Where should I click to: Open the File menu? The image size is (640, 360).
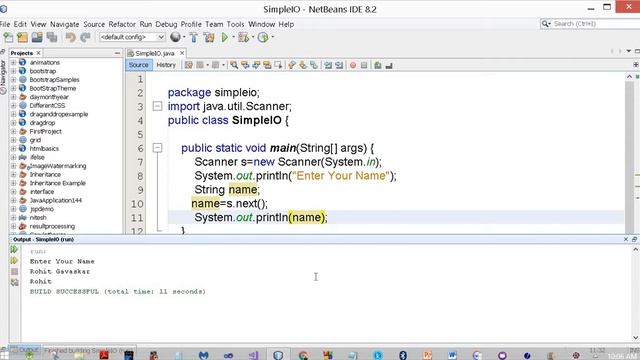click(5, 24)
